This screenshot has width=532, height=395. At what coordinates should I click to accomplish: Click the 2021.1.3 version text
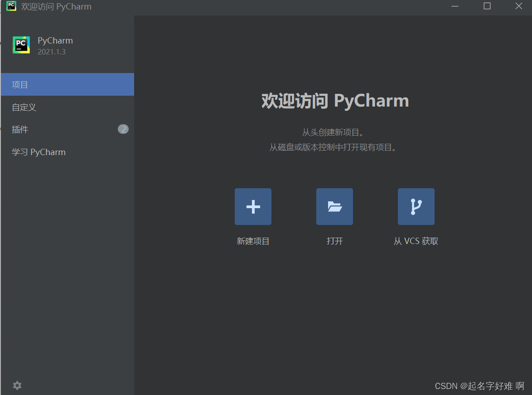tap(52, 52)
